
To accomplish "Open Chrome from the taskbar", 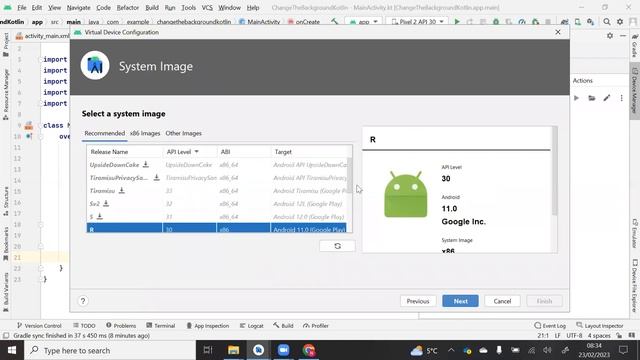I will (x=309, y=350).
